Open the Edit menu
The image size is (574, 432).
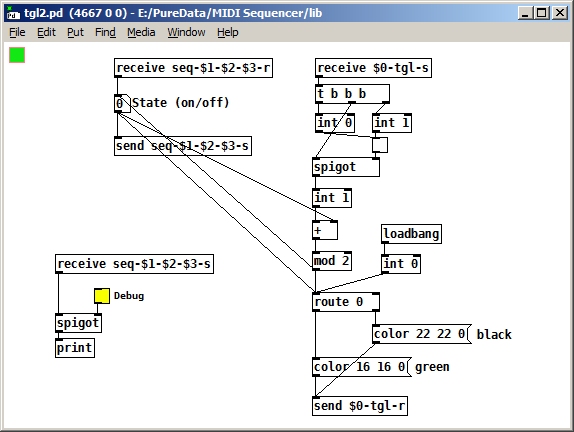point(46,32)
